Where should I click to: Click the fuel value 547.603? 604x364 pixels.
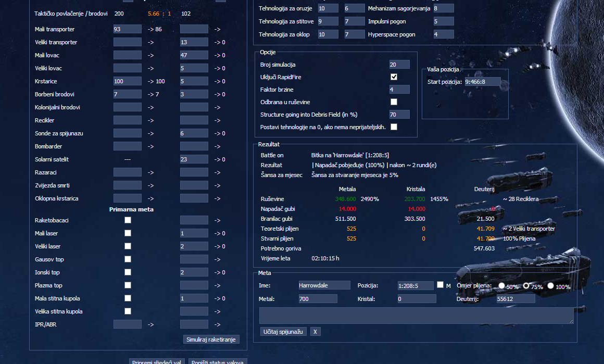point(484,248)
